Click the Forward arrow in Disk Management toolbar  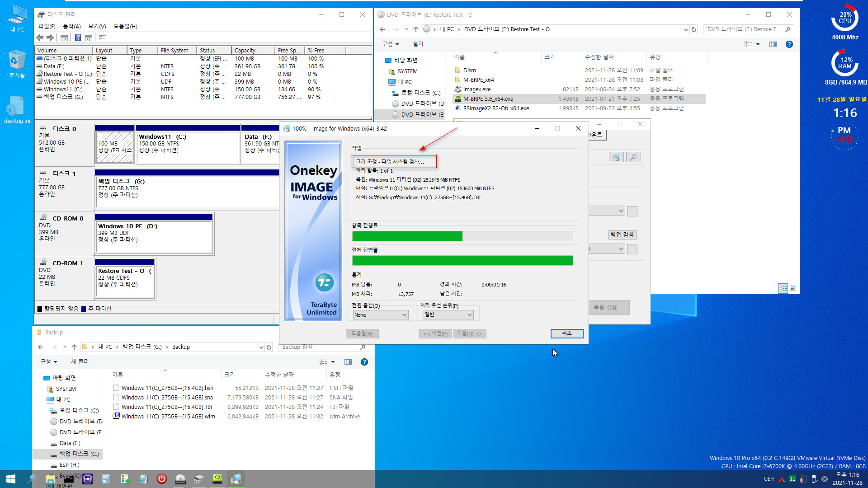tap(50, 38)
